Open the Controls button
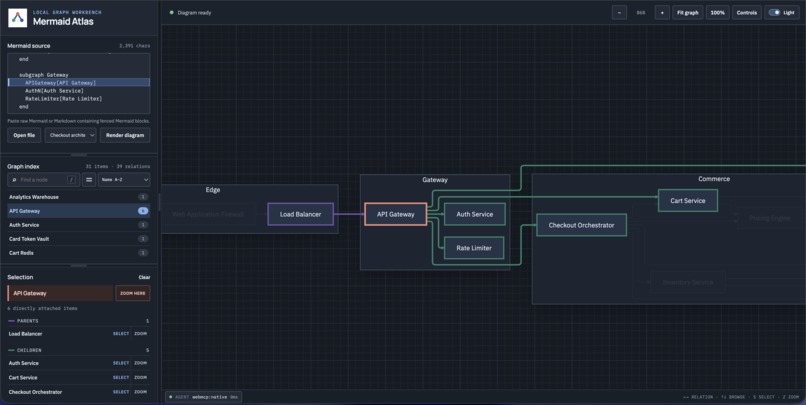Screen dimensions: 806x405 [x=747, y=13]
